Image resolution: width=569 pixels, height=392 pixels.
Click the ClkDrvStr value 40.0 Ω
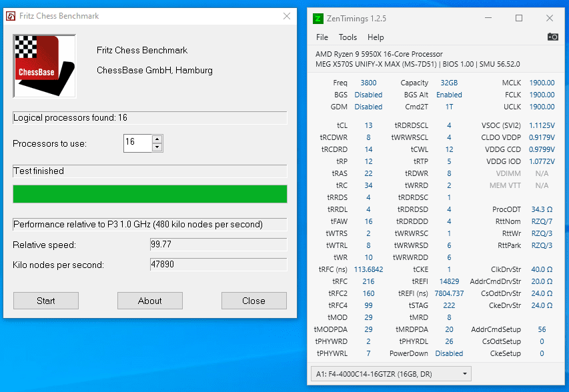542,269
